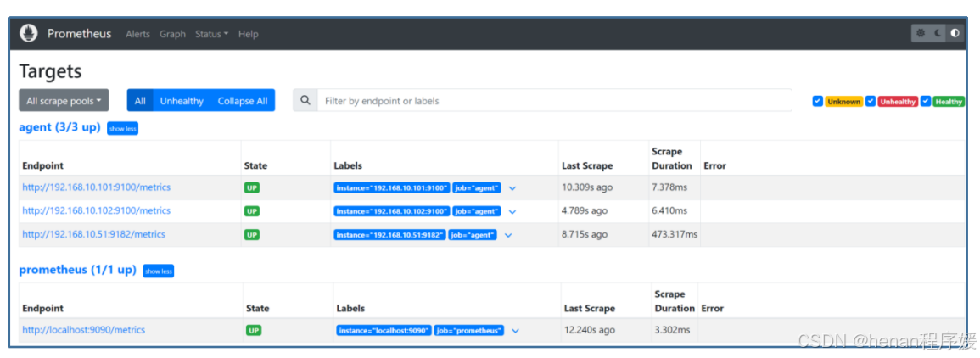This screenshot has width=980, height=358.
Task: Switch to the light theme sun icon
Action: click(921, 33)
